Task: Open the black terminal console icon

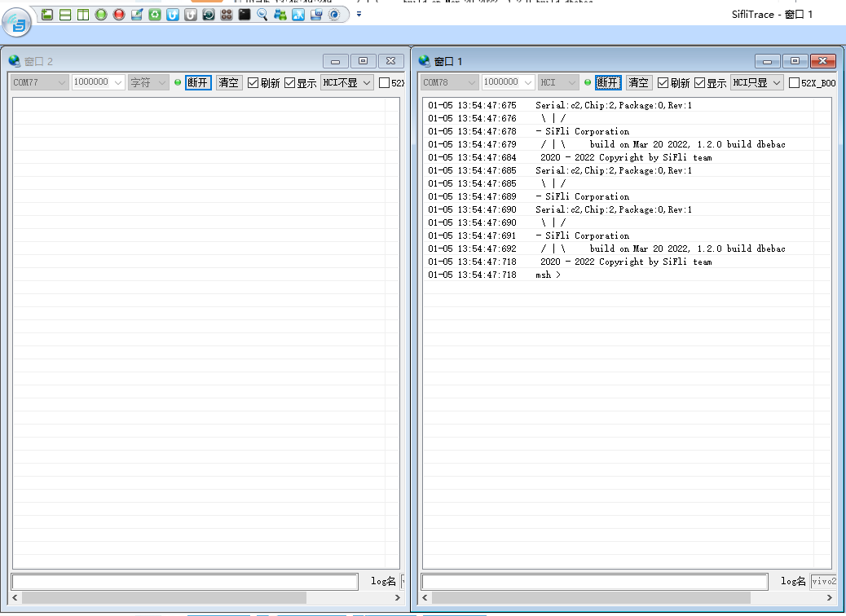Action: [x=245, y=15]
